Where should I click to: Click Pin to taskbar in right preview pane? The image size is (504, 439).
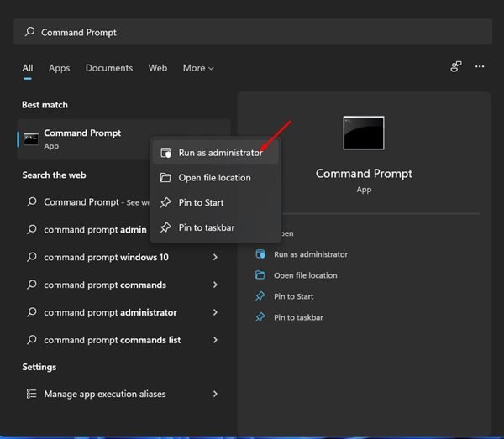298,317
